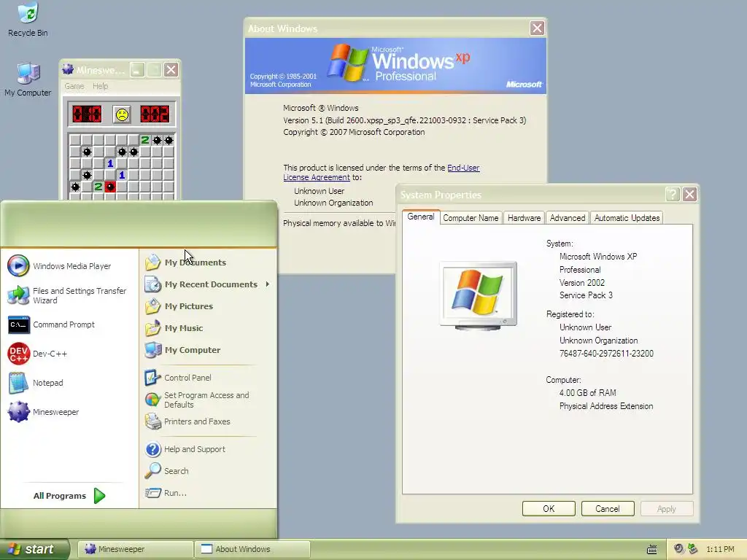The width and height of the screenshot is (747, 560).
Task: Open My Documents folder in Start menu
Action: [x=186, y=262]
